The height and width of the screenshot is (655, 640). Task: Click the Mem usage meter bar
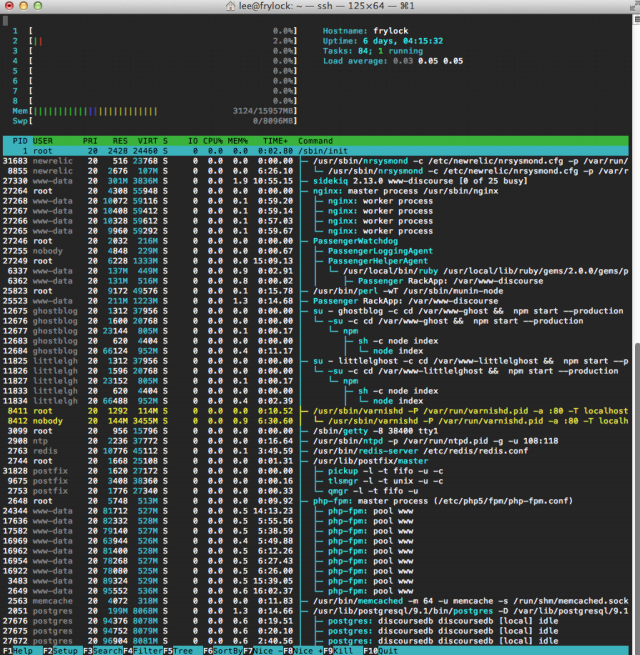click(x=155, y=111)
